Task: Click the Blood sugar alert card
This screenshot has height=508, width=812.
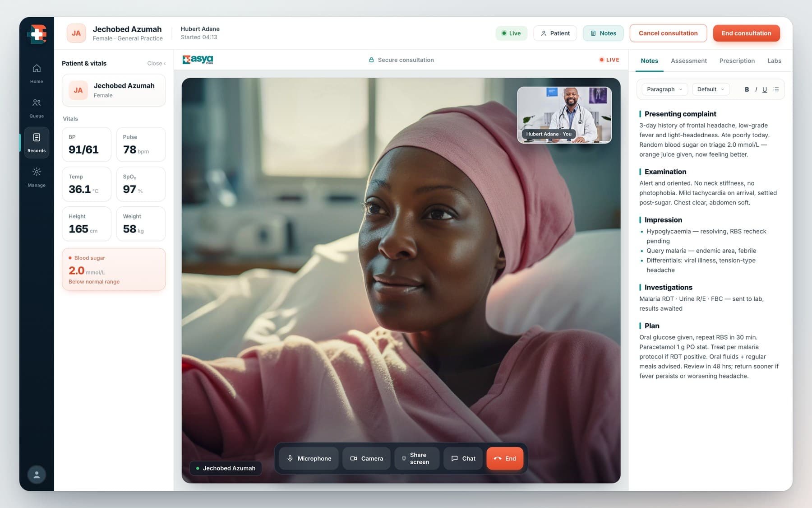Action: [114, 269]
